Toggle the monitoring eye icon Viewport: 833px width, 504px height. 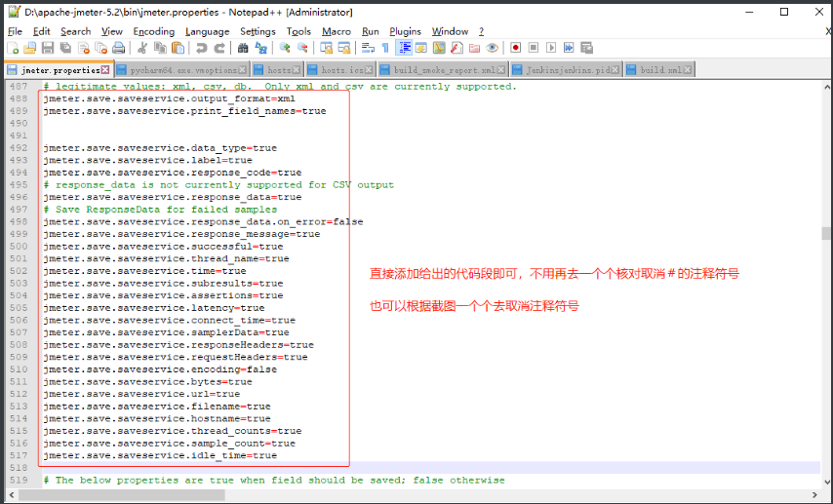(492, 49)
